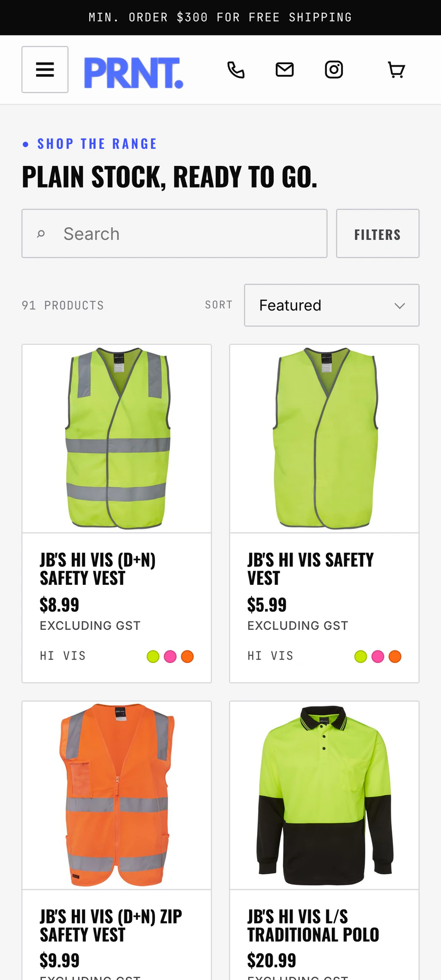Focus the Search input field
Viewport: 441px width, 980px height.
[x=174, y=234]
